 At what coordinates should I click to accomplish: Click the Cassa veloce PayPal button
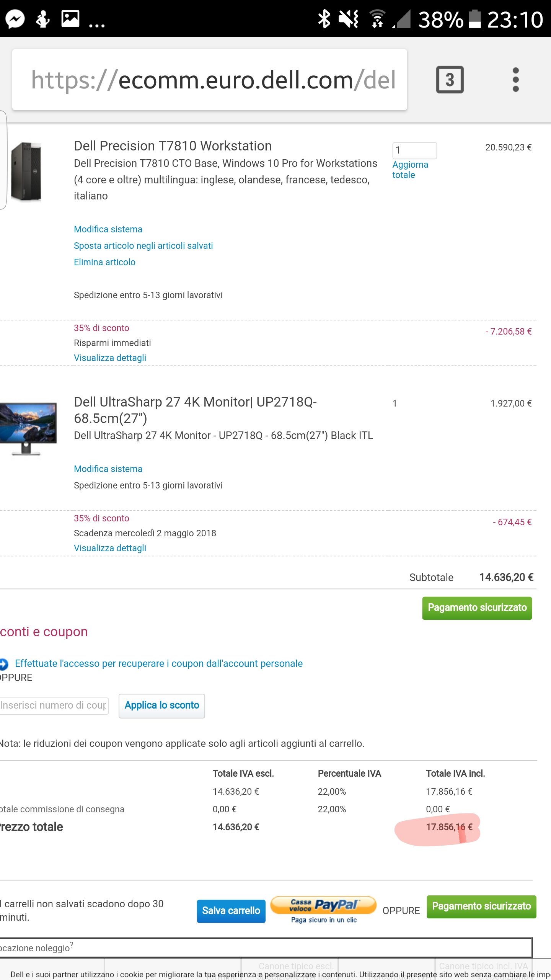pyautogui.click(x=323, y=910)
